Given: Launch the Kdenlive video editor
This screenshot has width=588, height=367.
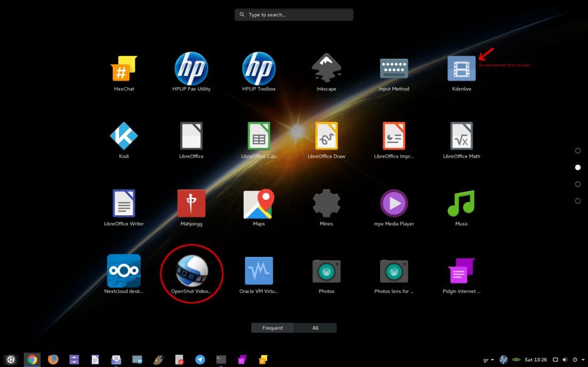Looking at the screenshot, I should [461, 69].
